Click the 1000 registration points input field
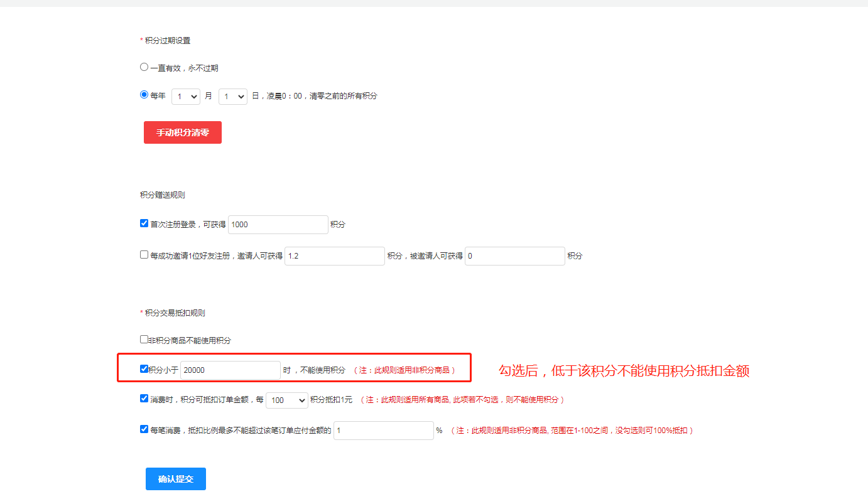Viewport: 868px width, 499px height. click(277, 224)
